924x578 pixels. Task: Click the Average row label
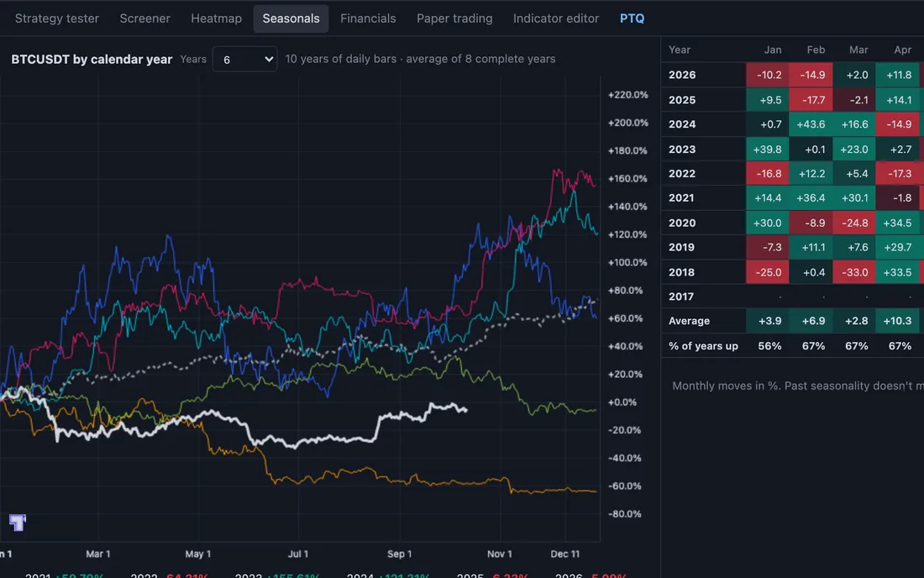(x=689, y=321)
